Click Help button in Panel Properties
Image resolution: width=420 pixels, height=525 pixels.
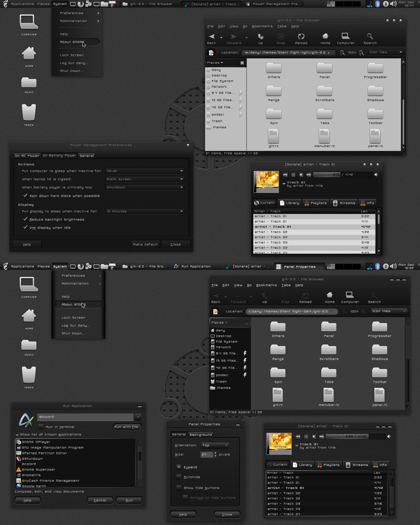coord(183,514)
